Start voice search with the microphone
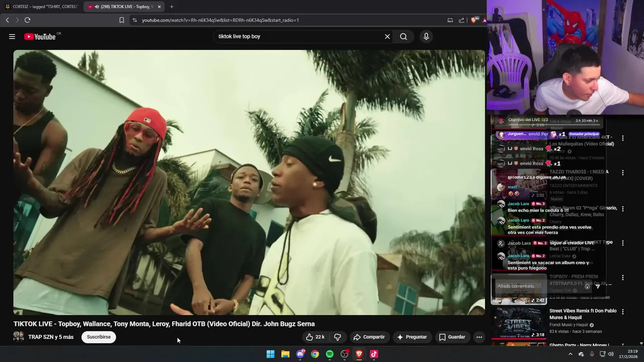Image resolution: width=644 pixels, height=362 pixels. 426,36
